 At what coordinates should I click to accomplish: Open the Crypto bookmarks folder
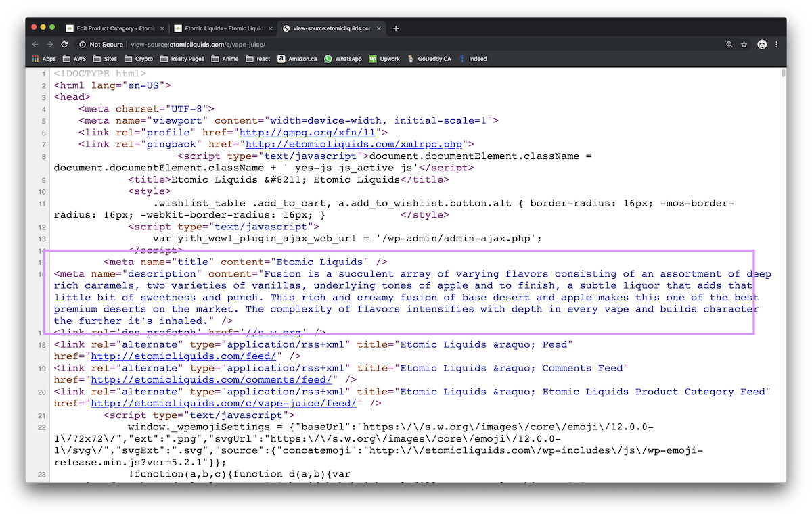coord(139,59)
